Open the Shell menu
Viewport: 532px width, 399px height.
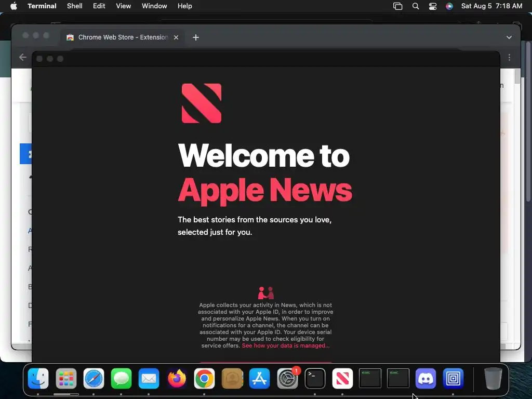point(75,6)
